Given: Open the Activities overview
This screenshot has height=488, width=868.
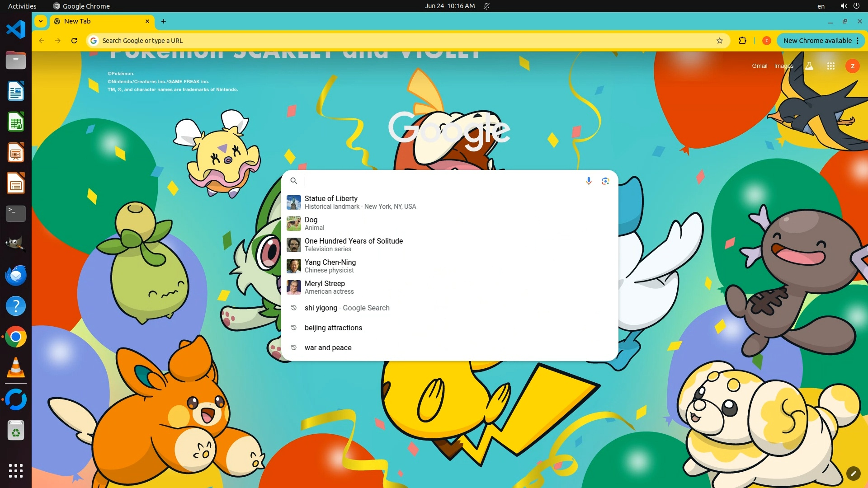Looking at the screenshot, I should pyautogui.click(x=22, y=6).
